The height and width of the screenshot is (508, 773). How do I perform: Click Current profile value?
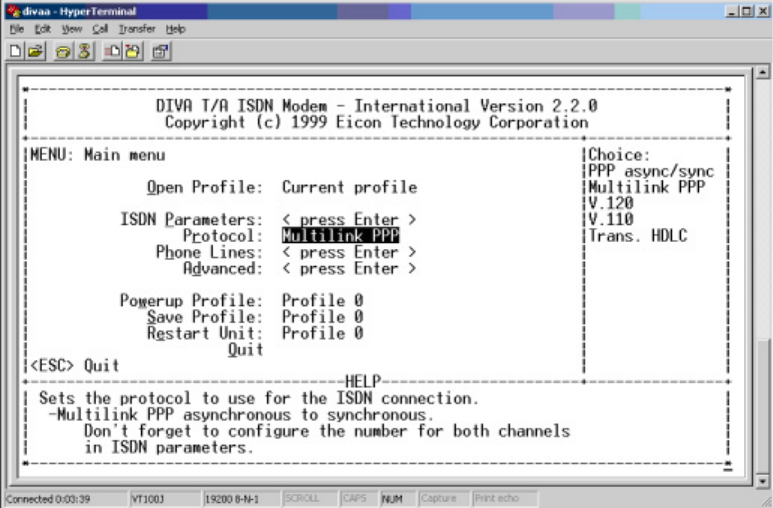pos(350,187)
